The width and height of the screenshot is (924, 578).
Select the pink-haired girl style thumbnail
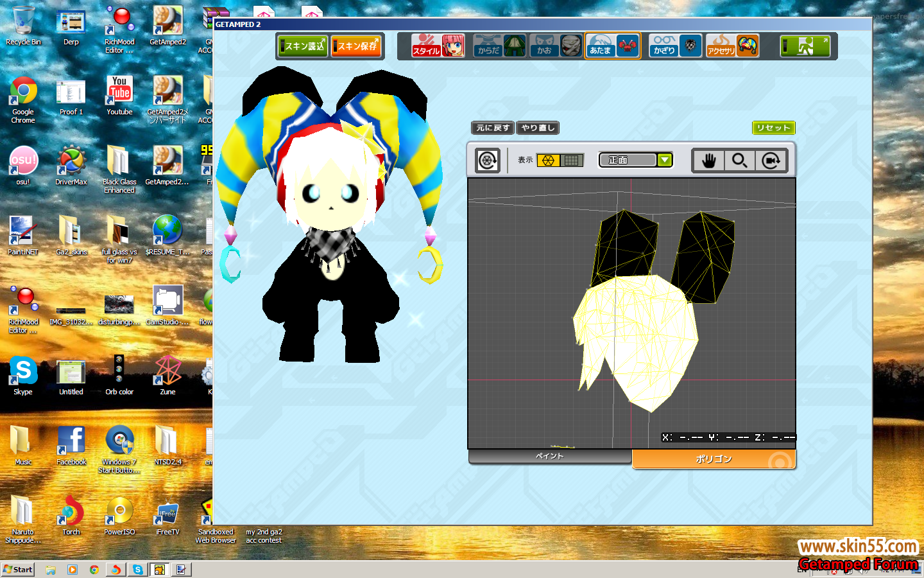pos(453,46)
